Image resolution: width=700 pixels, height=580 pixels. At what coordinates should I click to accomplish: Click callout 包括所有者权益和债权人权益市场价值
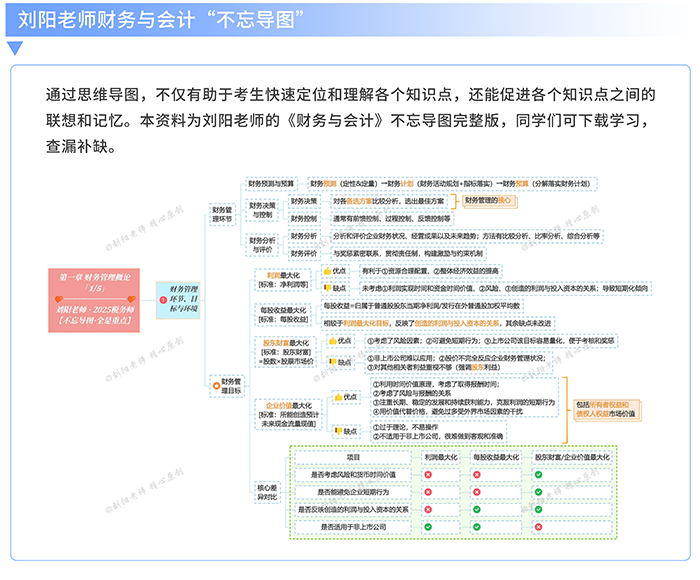606,409
